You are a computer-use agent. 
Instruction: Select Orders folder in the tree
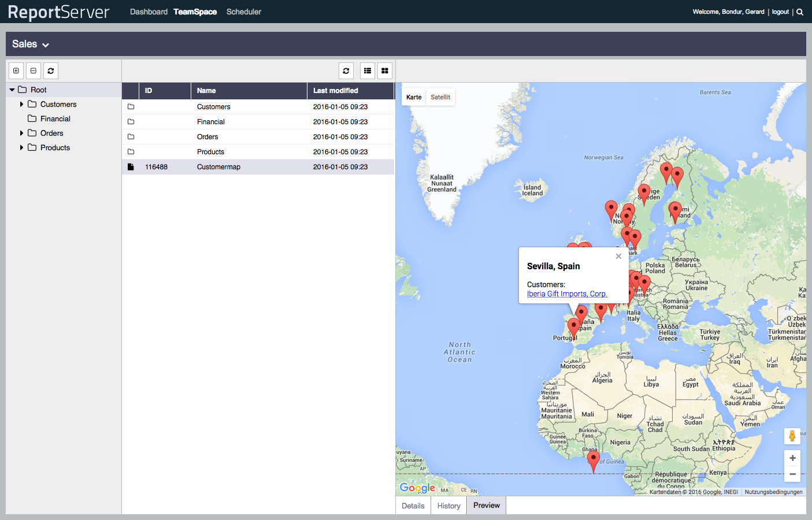click(x=52, y=133)
